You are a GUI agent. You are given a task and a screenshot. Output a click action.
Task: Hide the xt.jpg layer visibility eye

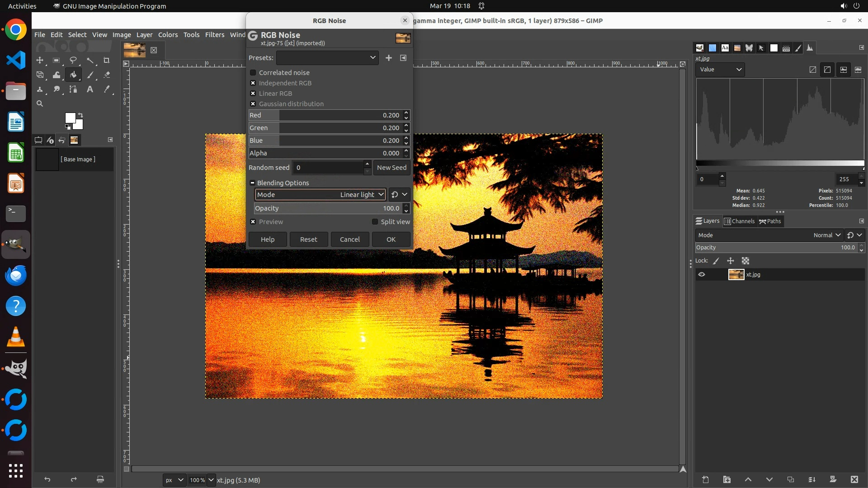point(702,274)
